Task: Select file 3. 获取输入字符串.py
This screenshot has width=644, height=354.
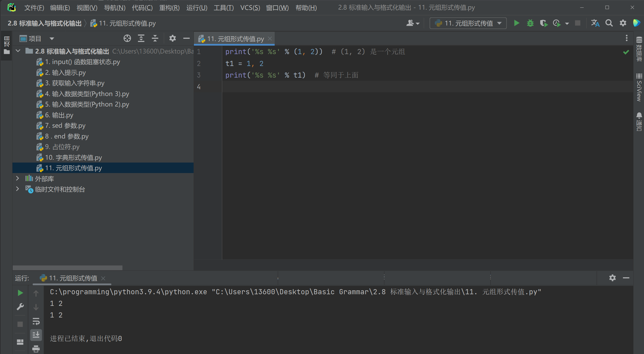Action: coord(70,83)
